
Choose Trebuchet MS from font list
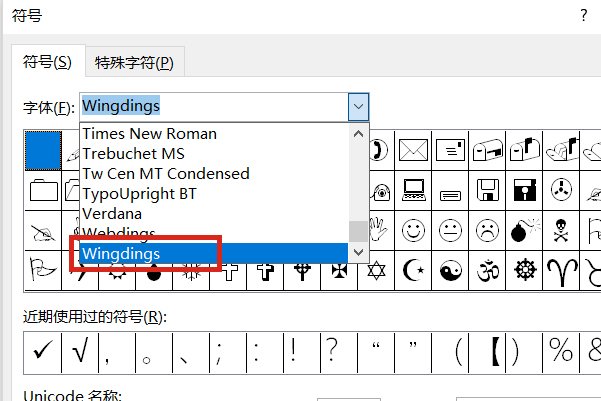214,153
